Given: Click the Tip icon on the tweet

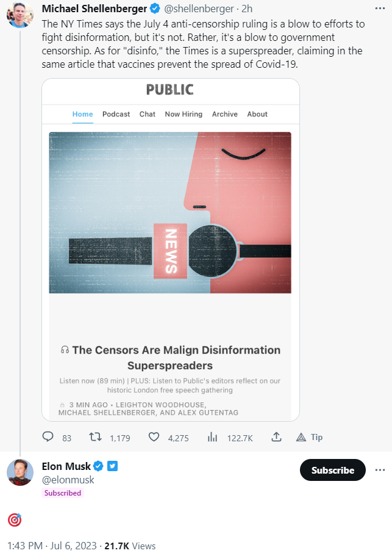Looking at the screenshot, I should [x=301, y=437].
